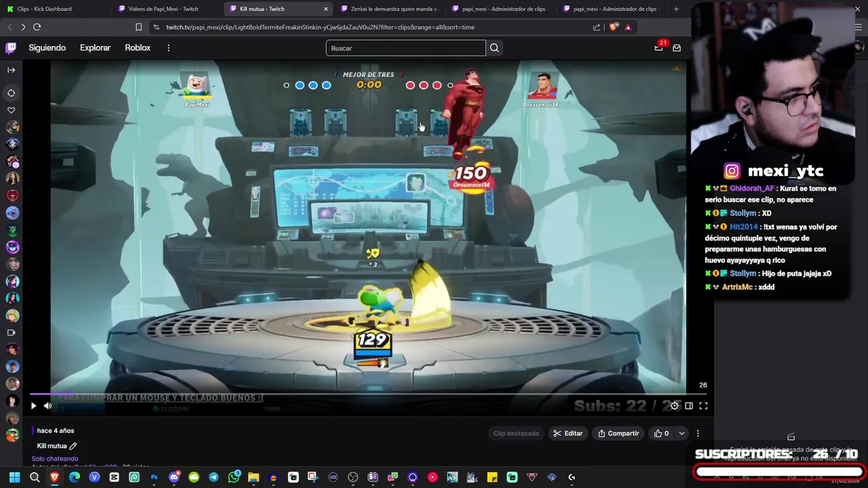Image resolution: width=868 pixels, height=488 pixels.
Task: Open WhatsApp from the taskbar
Action: [234, 477]
